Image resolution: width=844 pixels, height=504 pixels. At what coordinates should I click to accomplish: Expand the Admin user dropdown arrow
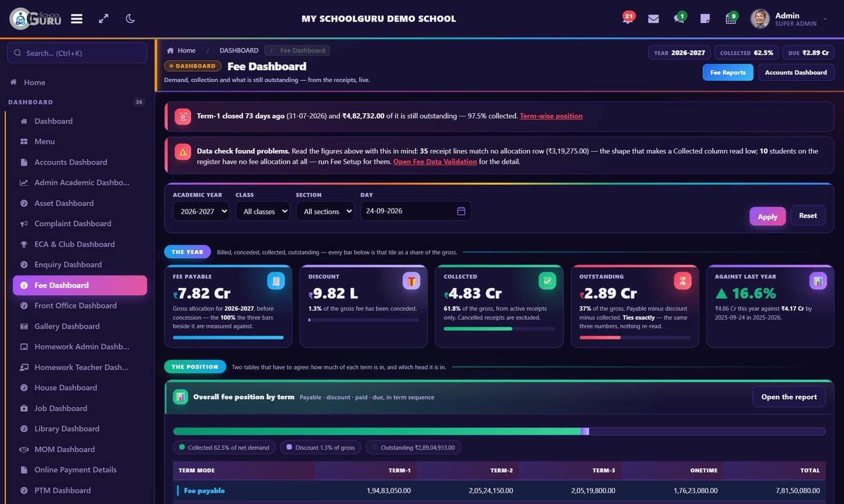click(x=826, y=19)
